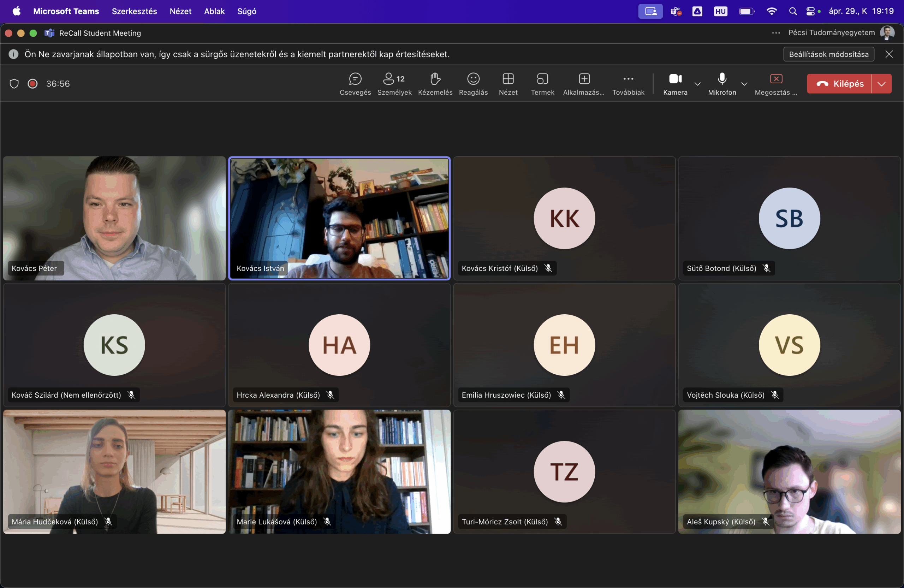Open Spotlight search in menu bar
The height and width of the screenshot is (588, 904).
[793, 11]
